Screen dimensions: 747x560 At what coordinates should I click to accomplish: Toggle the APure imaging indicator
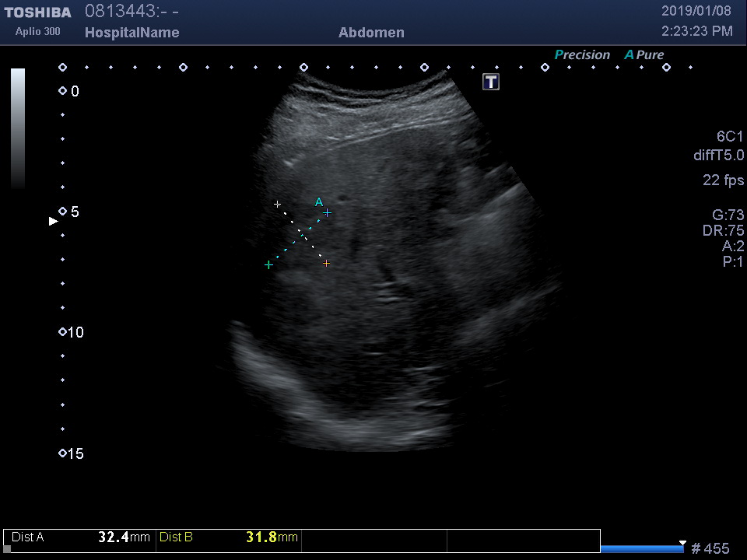point(644,55)
